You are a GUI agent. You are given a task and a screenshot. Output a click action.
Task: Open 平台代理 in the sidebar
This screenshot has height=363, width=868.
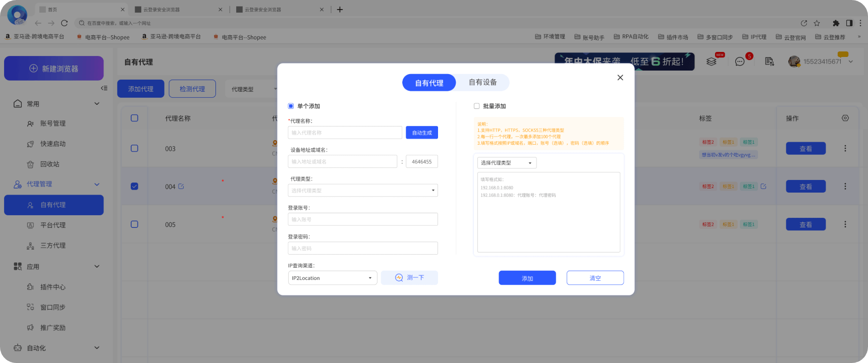(x=53, y=225)
